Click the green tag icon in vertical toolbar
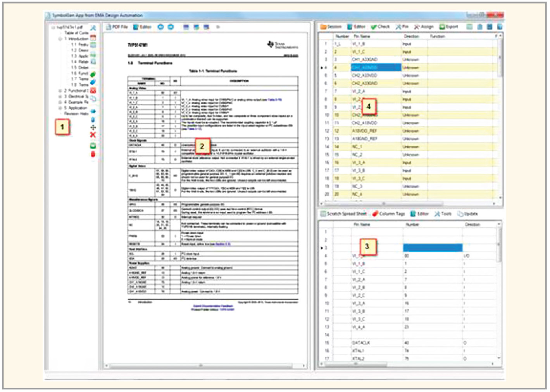 [x=93, y=74]
